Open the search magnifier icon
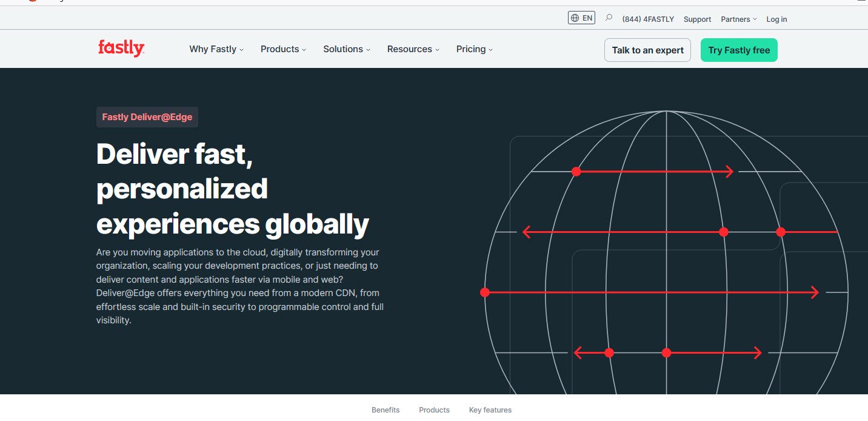The width and height of the screenshot is (868, 421). coord(609,18)
